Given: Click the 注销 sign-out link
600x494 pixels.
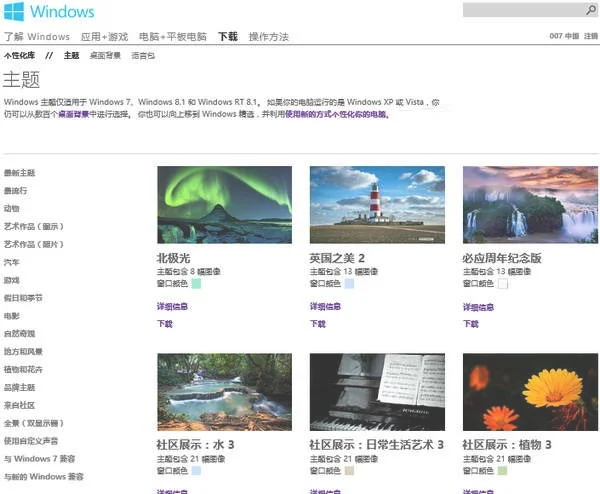Looking at the screenshot, I should coord(591,36).
